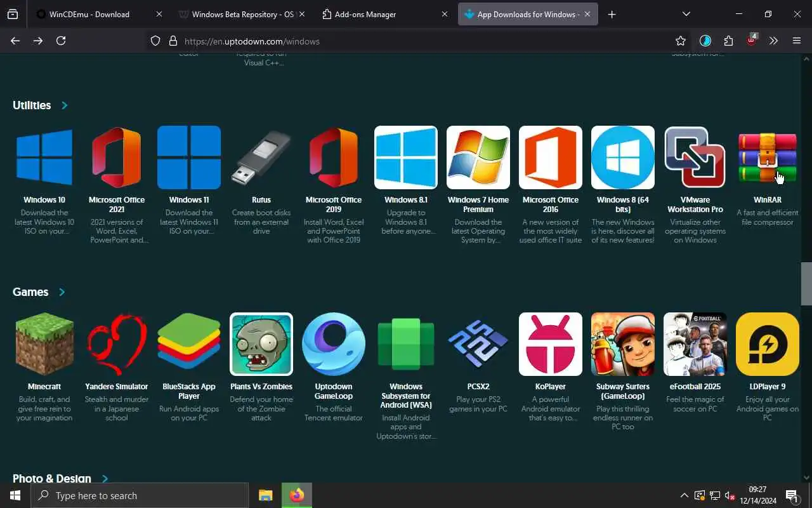812x508 pixels.
Task: Open the Windows 11 app icon
Action: tap(189, 157)
